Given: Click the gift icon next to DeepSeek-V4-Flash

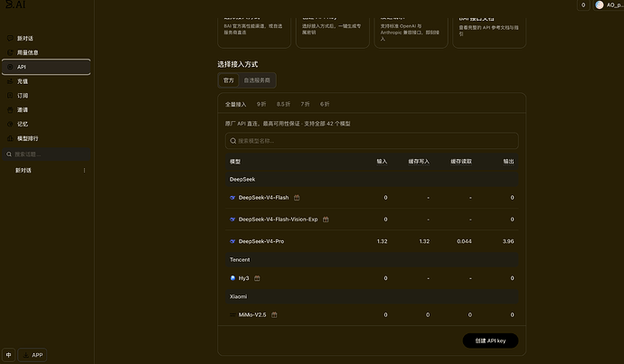Looking at the screenshot, I should pos(297,198).
